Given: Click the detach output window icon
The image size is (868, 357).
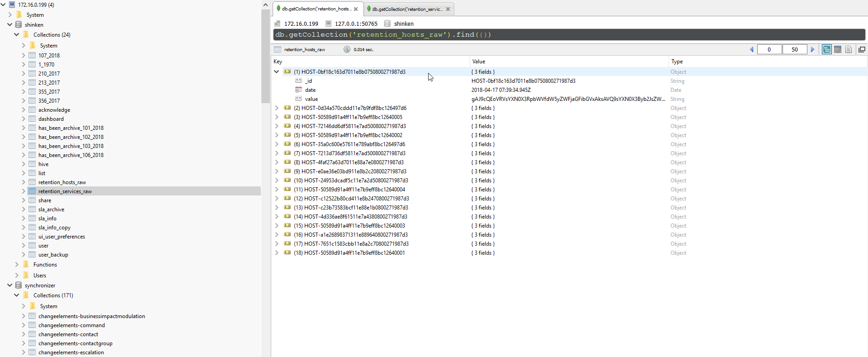Looking at the screenshot, I should click(862, 49).
